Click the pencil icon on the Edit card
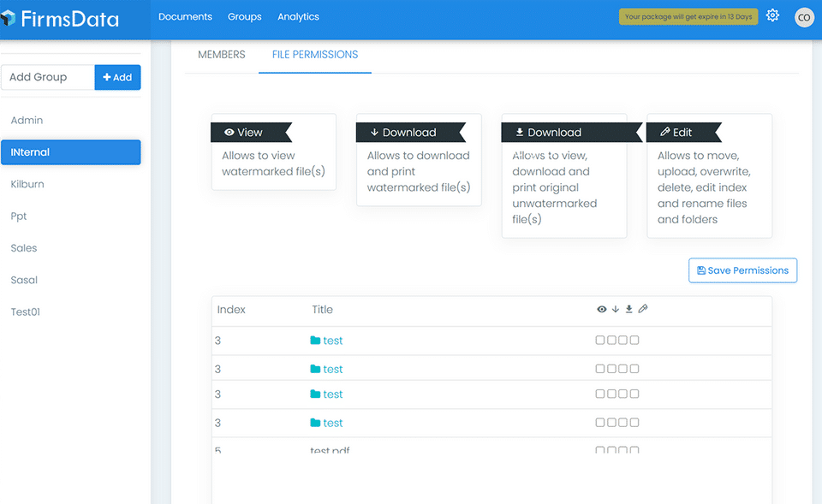 tap(664, 132)
